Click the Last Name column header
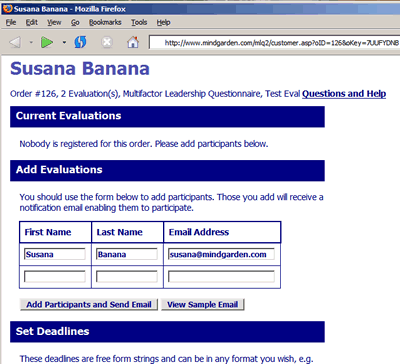The image size is (400, 364). (127, 232)
